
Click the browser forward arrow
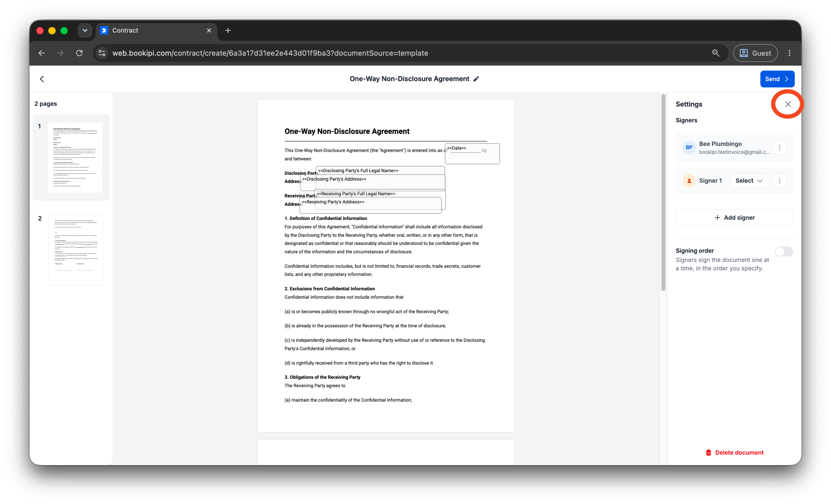coord(60,53)
